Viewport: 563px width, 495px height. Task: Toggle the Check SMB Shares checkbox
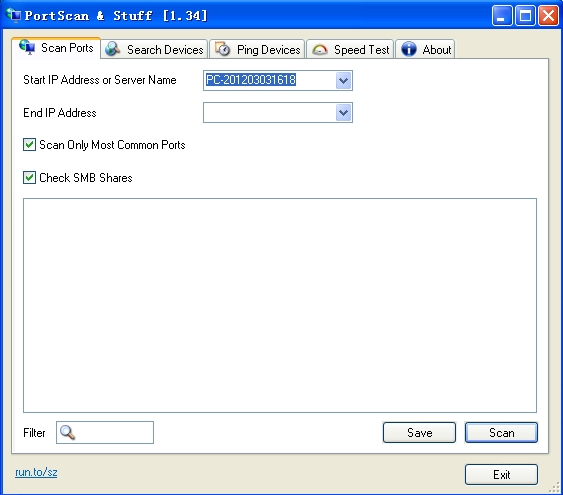(29, 177)
